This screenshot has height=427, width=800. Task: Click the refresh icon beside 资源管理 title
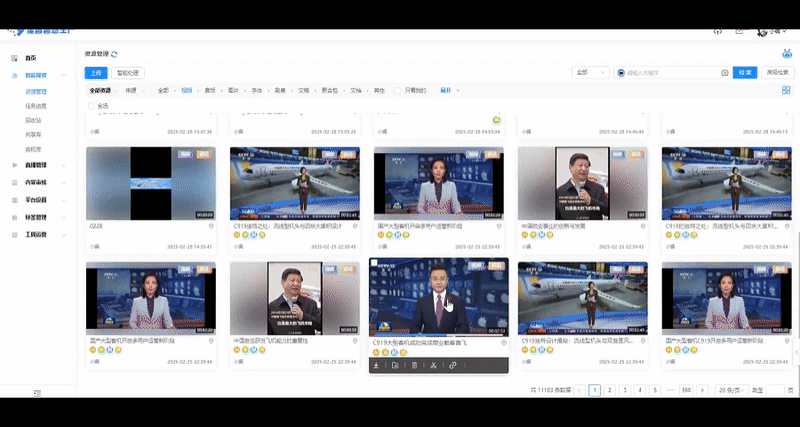tap(115, 54)
